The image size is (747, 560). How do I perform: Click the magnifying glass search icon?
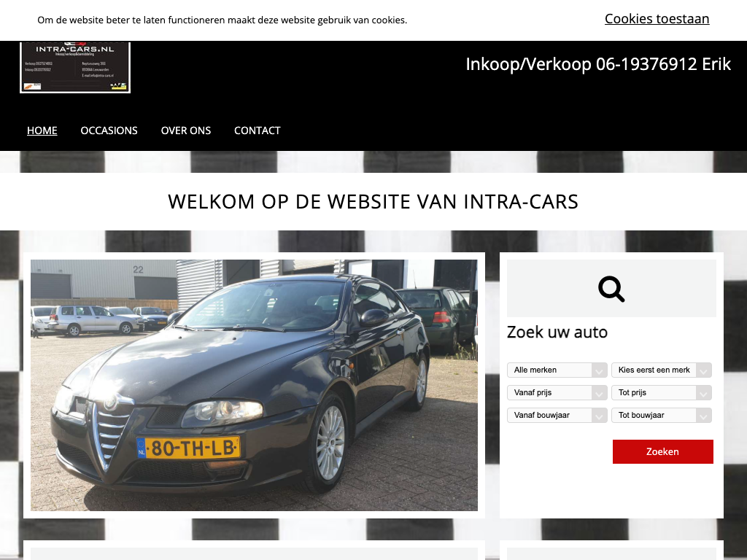611,289
